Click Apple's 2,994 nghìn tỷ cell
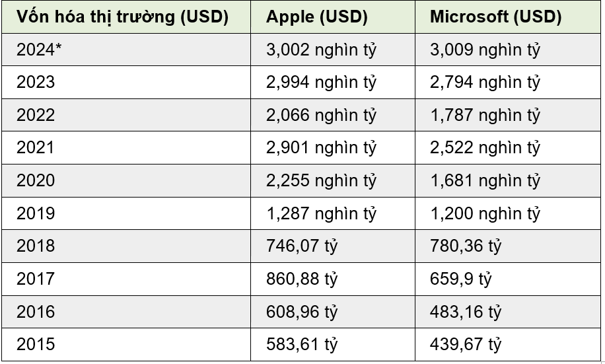Screen dimensions: 605x364 [321, 83]
